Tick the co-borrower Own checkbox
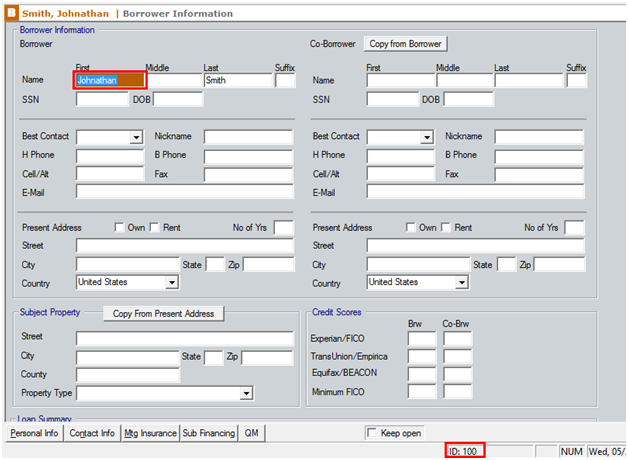 411,228
